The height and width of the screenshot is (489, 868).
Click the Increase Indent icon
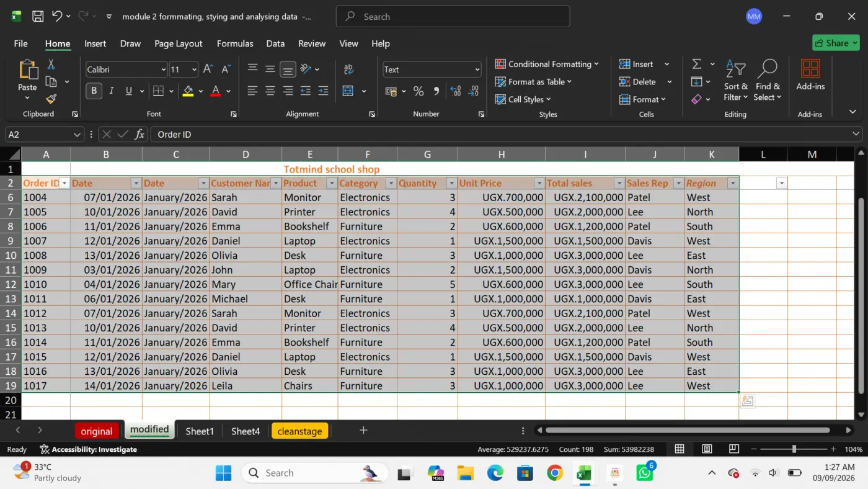coord(323,91)
